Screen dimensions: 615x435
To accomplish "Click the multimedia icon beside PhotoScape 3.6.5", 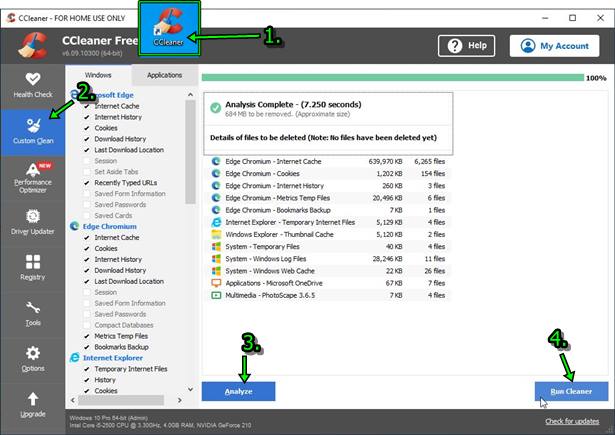I will (x=216, y=295).
